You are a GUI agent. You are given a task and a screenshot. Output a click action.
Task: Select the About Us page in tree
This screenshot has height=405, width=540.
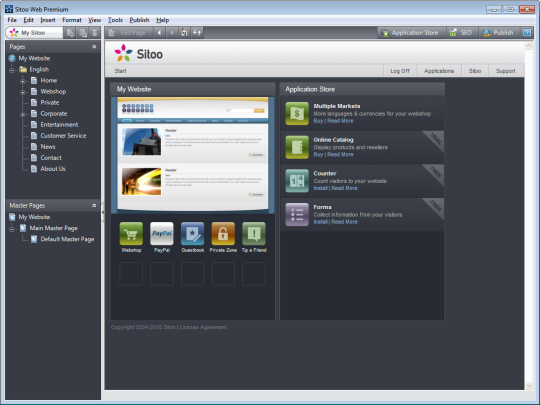pos(52,169)
